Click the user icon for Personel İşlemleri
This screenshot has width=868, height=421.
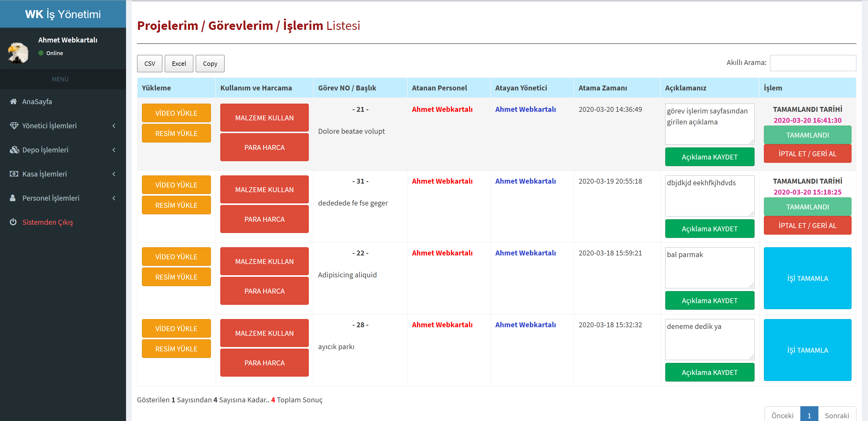click(13, 198)
